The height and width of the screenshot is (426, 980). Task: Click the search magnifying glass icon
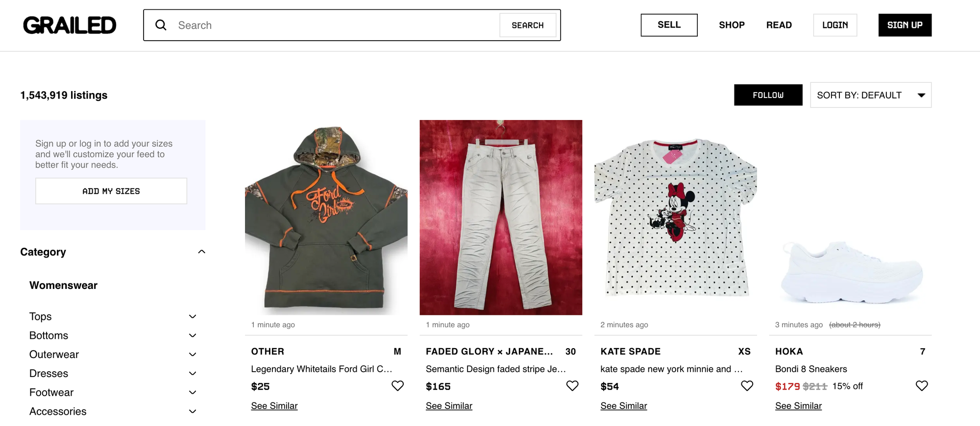click(161, 25)
